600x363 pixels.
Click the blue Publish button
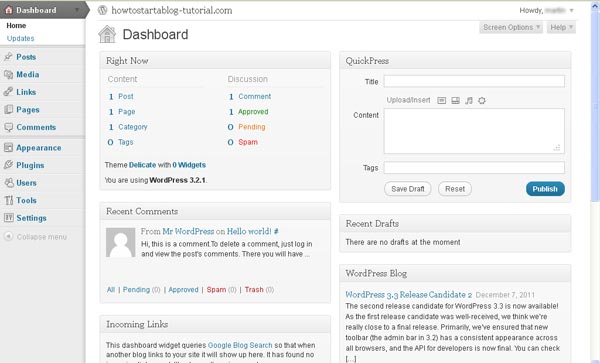(545, 189)
